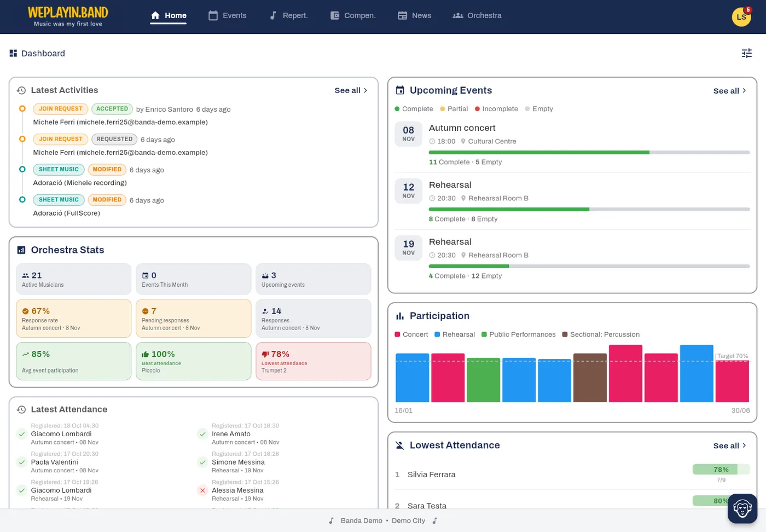Click Silvia Ferrara's 78% attendance bar

[x=721, y=470]
